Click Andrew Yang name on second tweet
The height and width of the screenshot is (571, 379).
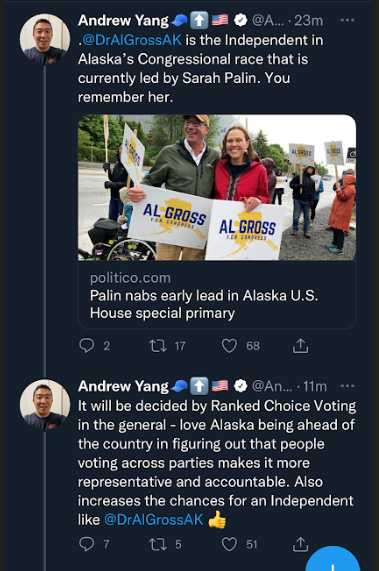tap(123, 386)
